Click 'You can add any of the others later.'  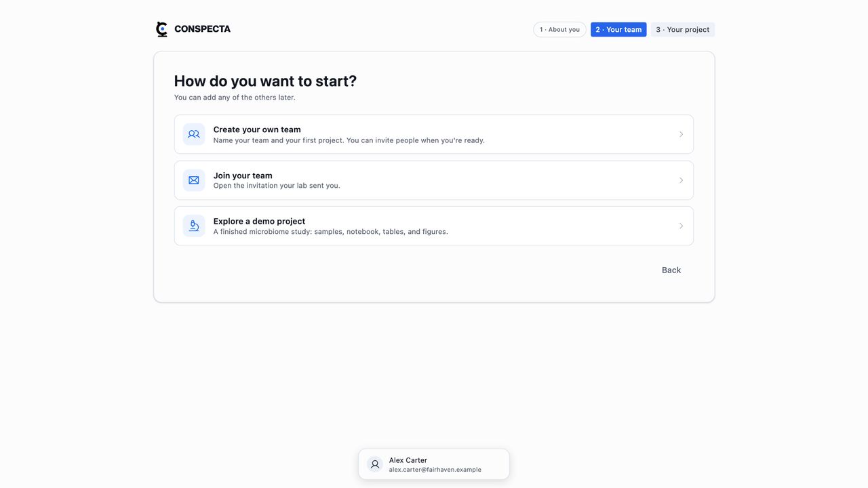click(x=235, y=98)
